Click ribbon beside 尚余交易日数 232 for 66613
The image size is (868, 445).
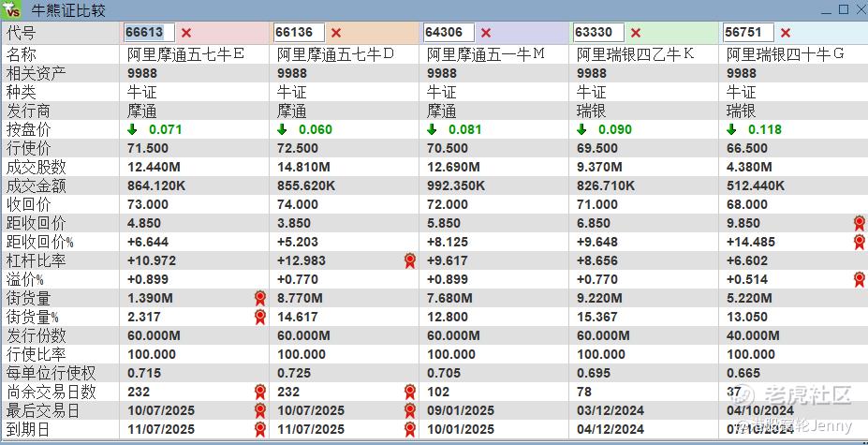tap(260, 393)
